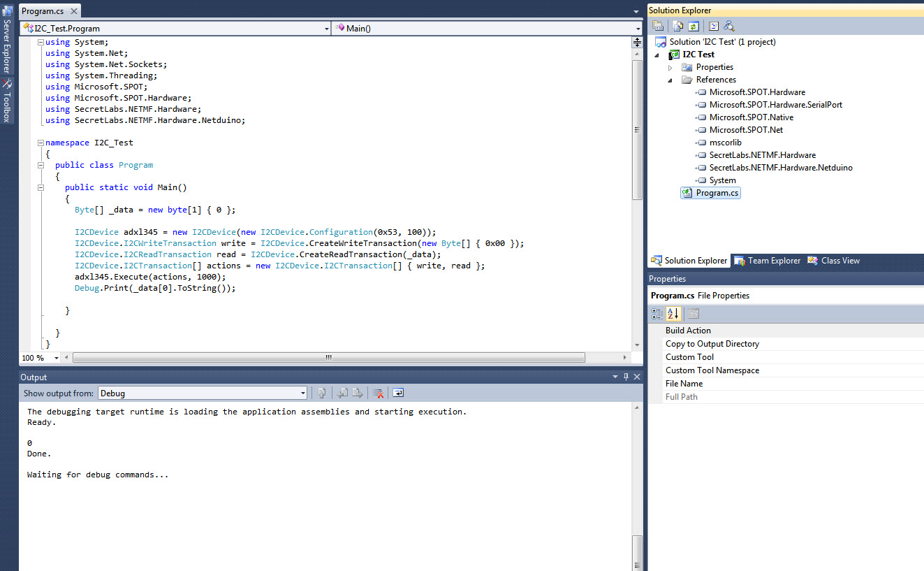Click the 'Waiting for debug commands...' output line
The width and height of the screenshot is (924, 571).
pyautogui.click(x=98, y=475)
